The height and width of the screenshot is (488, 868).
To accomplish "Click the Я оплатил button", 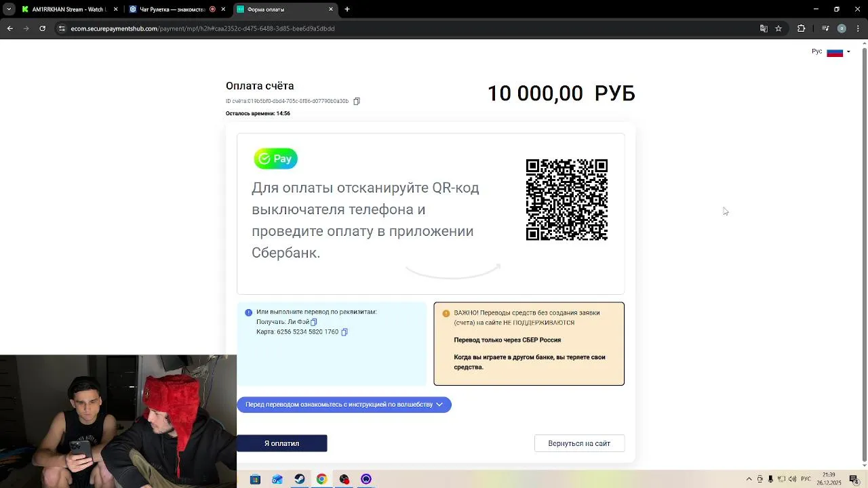I will (281, 443).
